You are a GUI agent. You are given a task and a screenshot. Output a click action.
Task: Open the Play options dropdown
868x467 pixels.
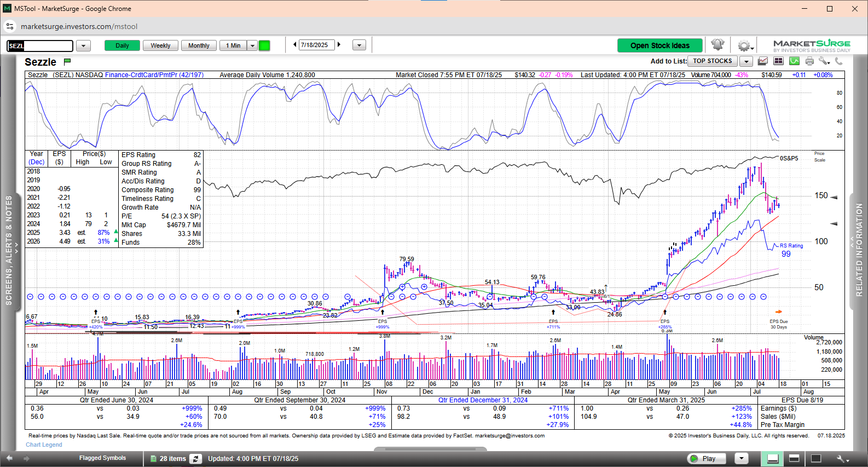pos(742,459)
